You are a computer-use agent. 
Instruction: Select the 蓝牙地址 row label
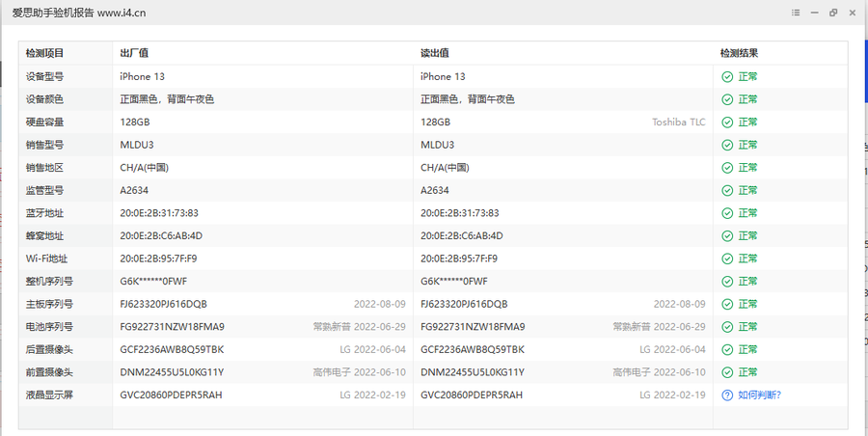click(44, 213)
